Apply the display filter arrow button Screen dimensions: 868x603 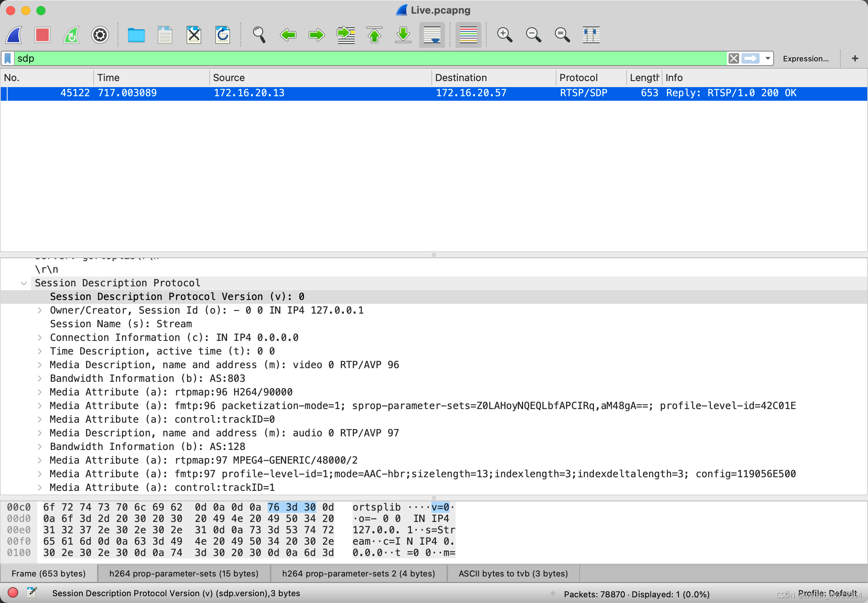[750, 59]
